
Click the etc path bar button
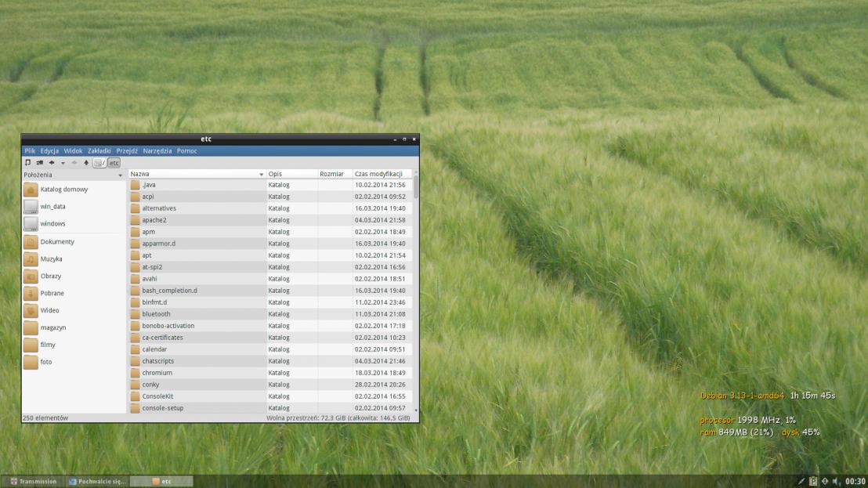(114, 163)
